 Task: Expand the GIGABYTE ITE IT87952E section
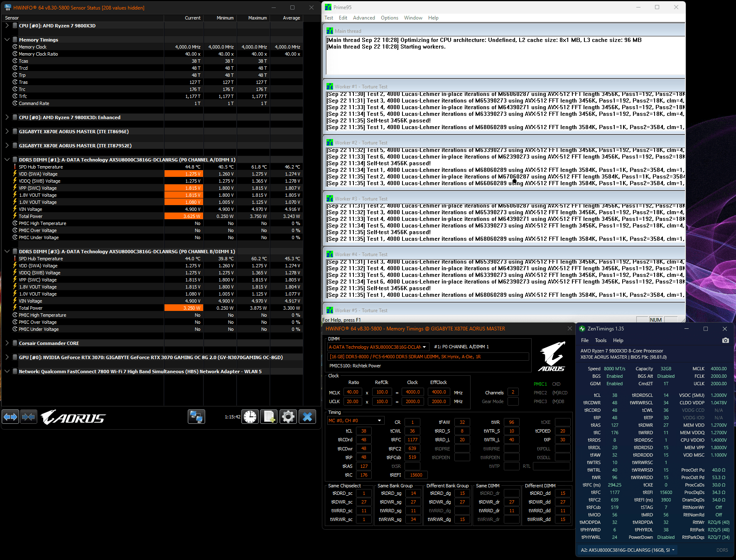click(x=7, y=146)
